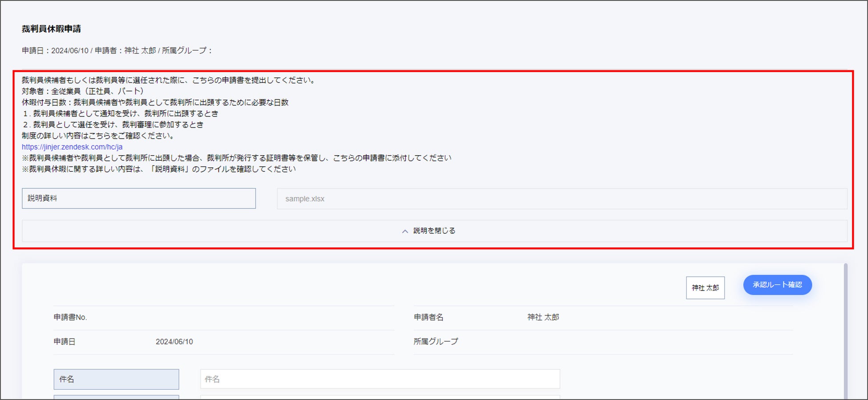Select the 裁判員休暇申請 page title
Screen dimensions: 868x400
(51, 29)
